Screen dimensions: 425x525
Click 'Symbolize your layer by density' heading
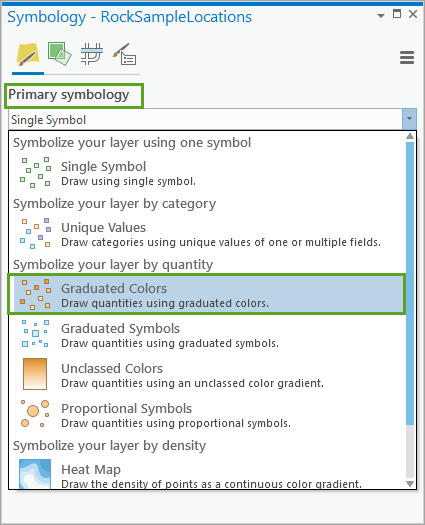pos(109,446)
